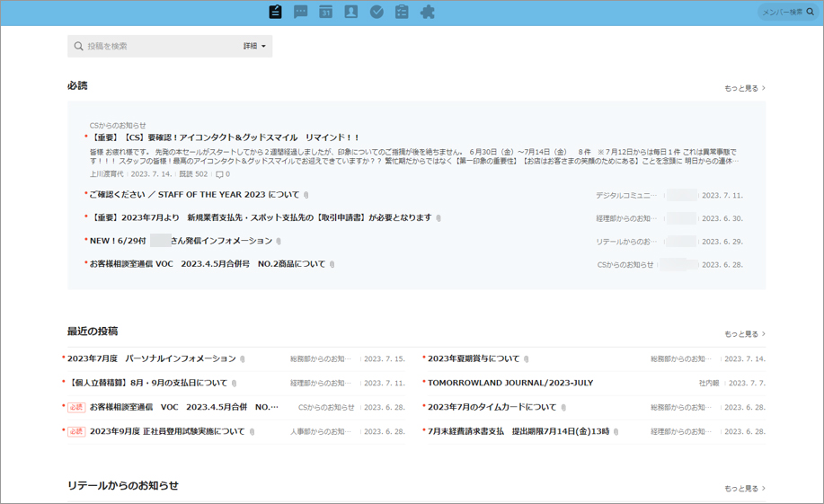Expand もっと見る for リテールからのお知らせ

pos(744,489)
